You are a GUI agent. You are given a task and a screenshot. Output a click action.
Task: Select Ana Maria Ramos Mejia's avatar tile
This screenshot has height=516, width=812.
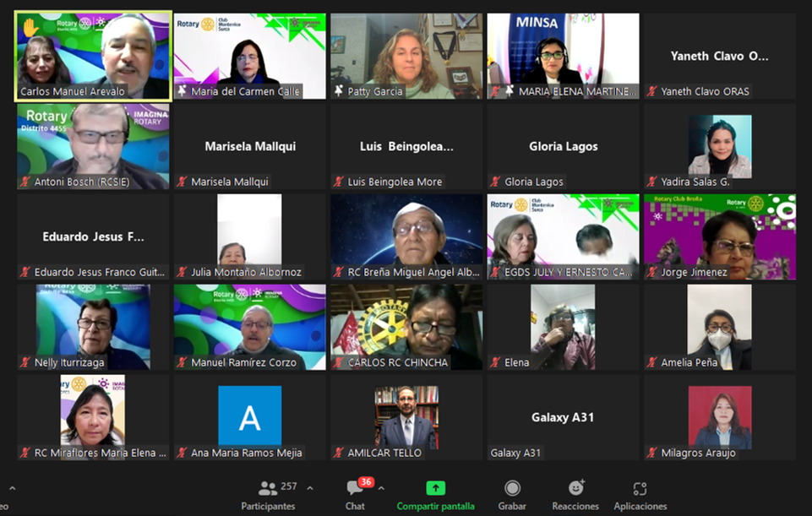pyautogui.click(x=249, y=416)
